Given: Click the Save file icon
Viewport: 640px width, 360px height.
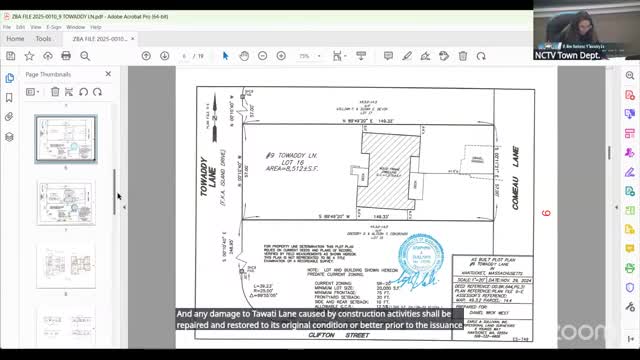Looking at the screenshot, I should pyautogui.click(x=11, y=56).
